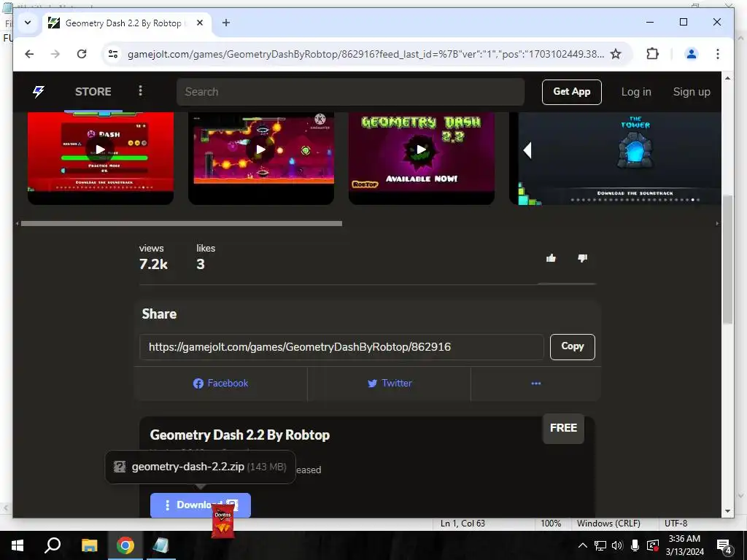This screenshot has height=560, width=747.
Task: Open the Sign up link
Action: [692, 92]
